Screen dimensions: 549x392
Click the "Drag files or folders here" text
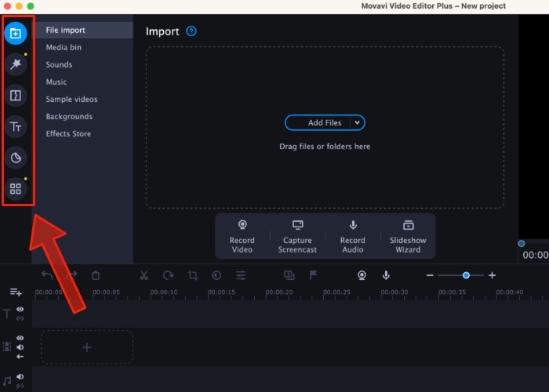pyautogui.click(x=325, y=147)
